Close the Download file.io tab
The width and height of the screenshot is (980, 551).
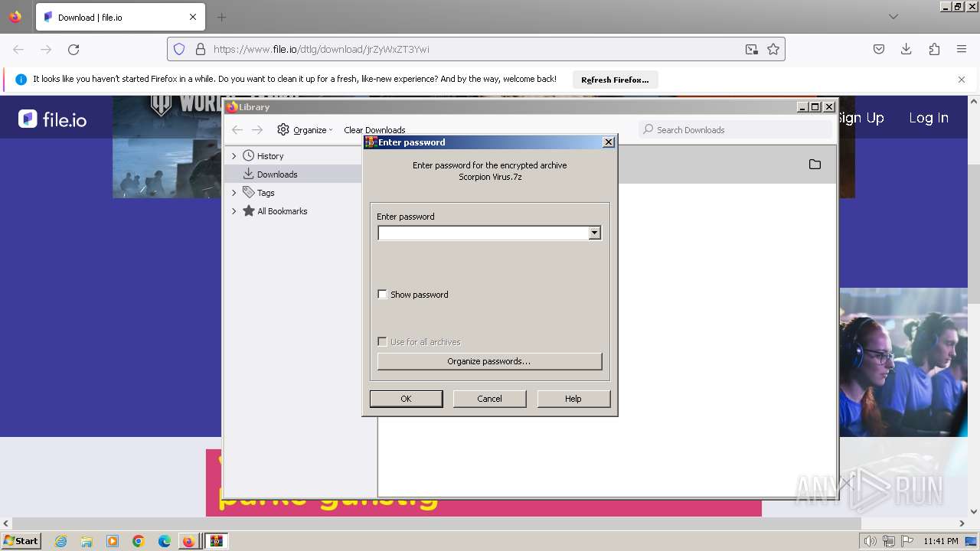click(x=193, y=17)
